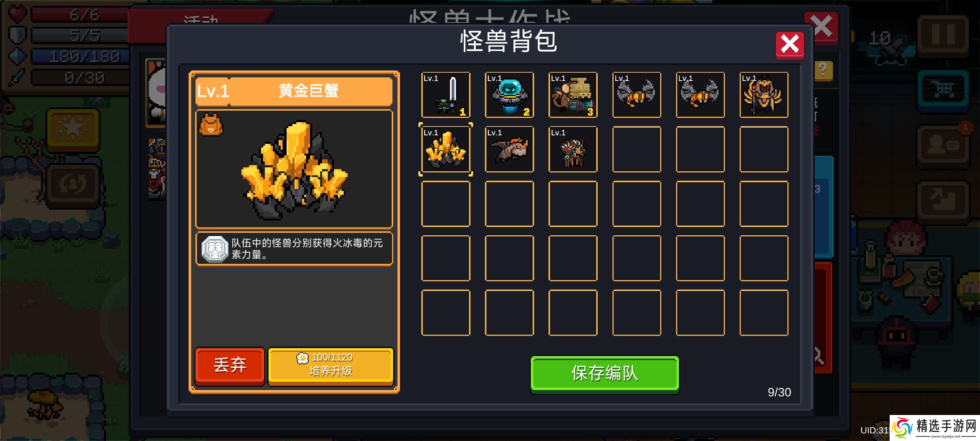
Task: Select the first winged wasp monster
Action: (x=636, y=95)
